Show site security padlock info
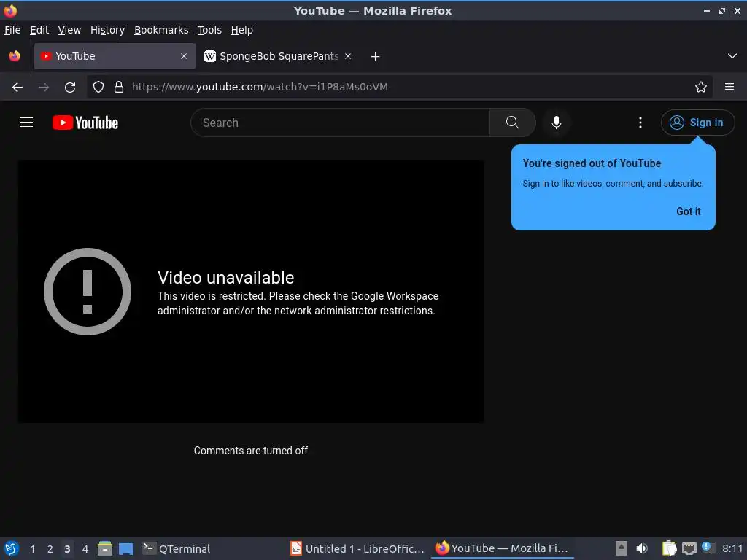The width and height of the screenshot is (747, 560). click(119, 87)
